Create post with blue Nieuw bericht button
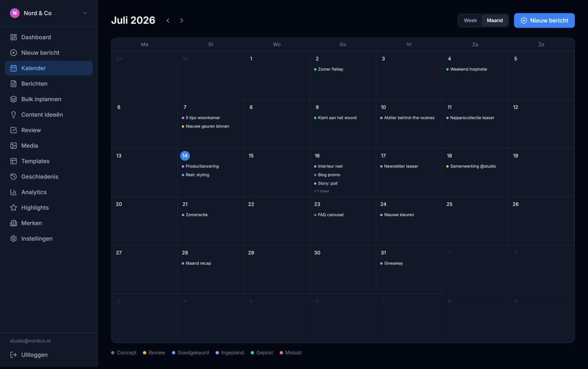This screenshot has width=588, height=369. [x=544, y=20]
